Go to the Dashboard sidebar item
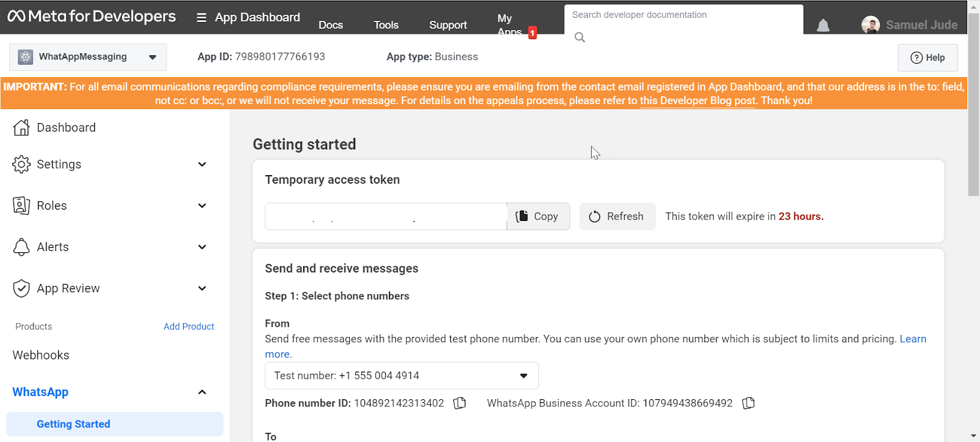 click(66, 127)
